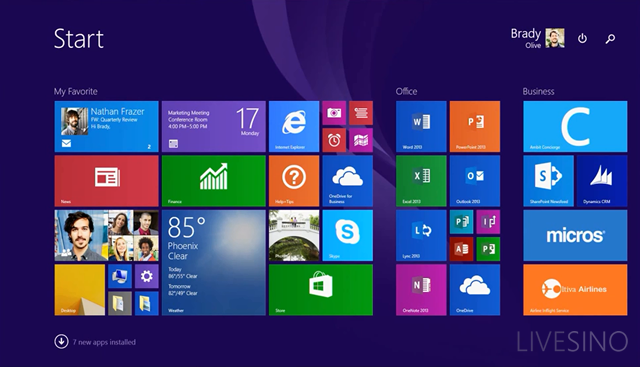Launch Excel 2013 tile
Viewport: 640px width, 367px height.
pos(421,181)
